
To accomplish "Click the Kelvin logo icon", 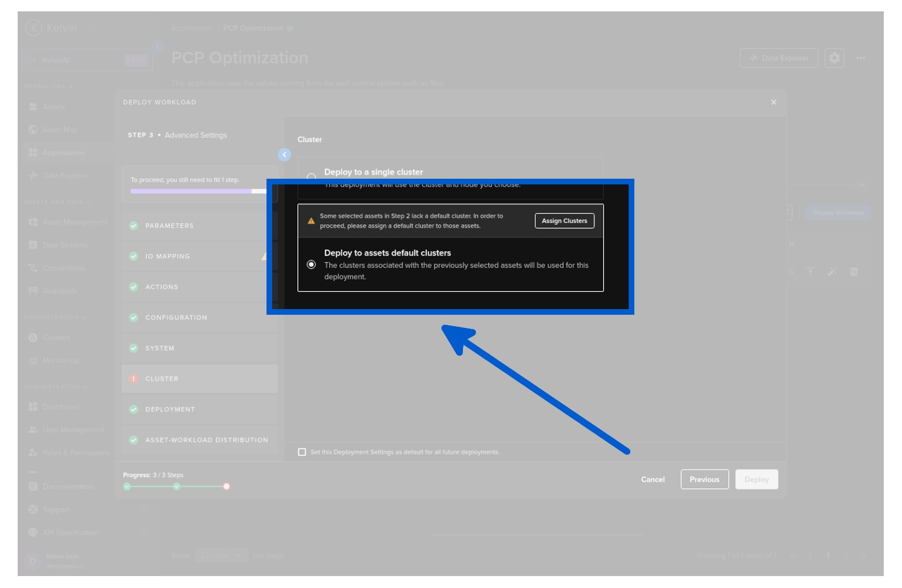I will pyautogui.click(x=34, y=27).
